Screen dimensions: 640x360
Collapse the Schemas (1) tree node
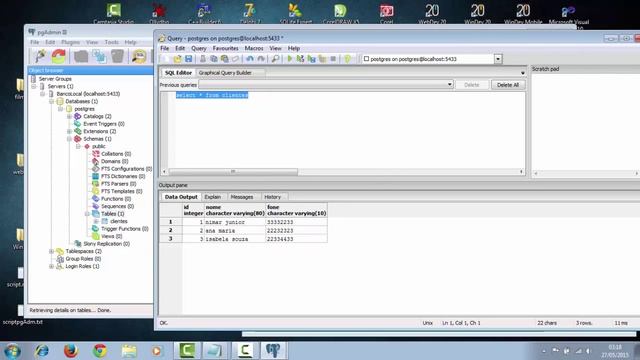pyautogui.click(x=69, y=139)
